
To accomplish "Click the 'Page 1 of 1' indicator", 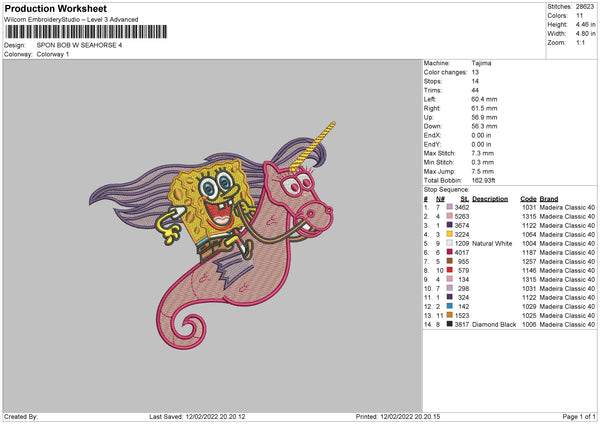I will (579, 416).
